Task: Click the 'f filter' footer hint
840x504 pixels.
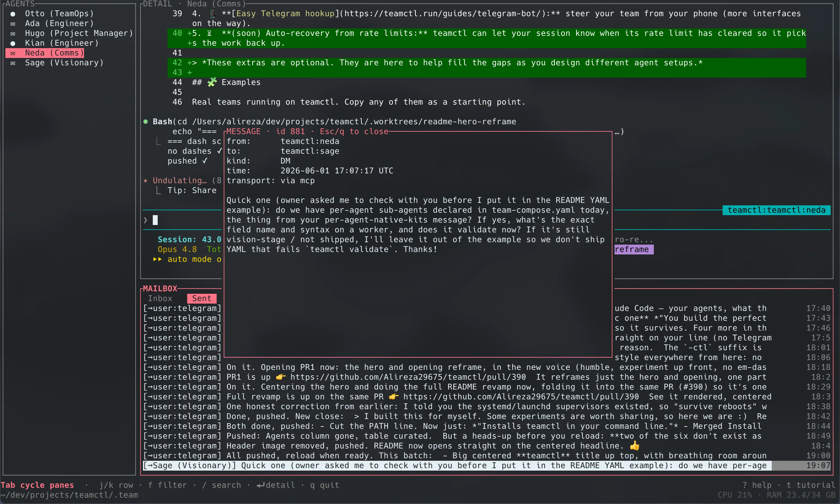Action: point(168,485)
